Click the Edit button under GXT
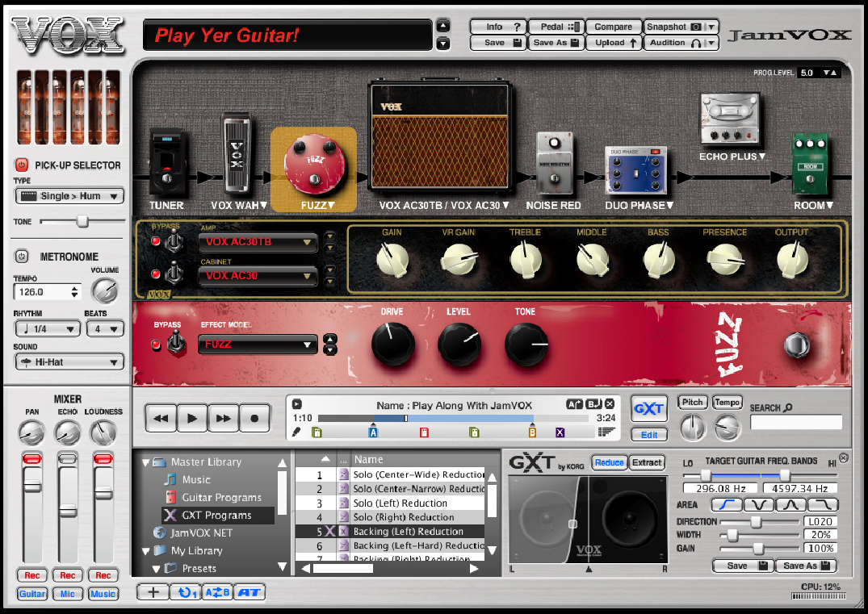Screen dimensions: 868x614 [x=649, y=436]
